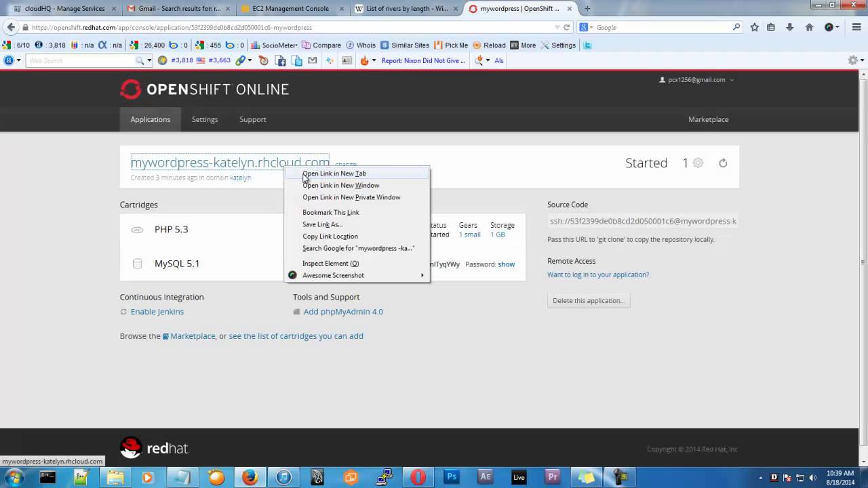This screenshot has width=868, height=488.
Task: Switch to the EC2 Management Console tab
Action: pyautogui.click(x=293, y=9)
